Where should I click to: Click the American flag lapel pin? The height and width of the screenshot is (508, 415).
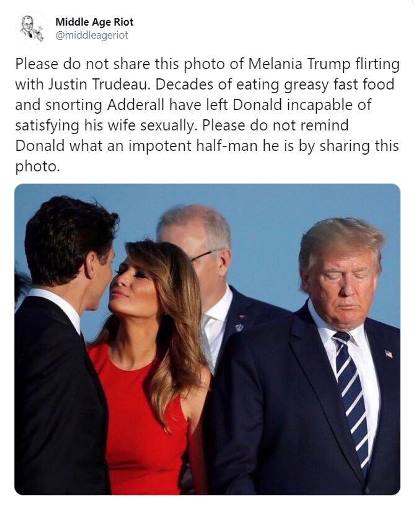389,354
